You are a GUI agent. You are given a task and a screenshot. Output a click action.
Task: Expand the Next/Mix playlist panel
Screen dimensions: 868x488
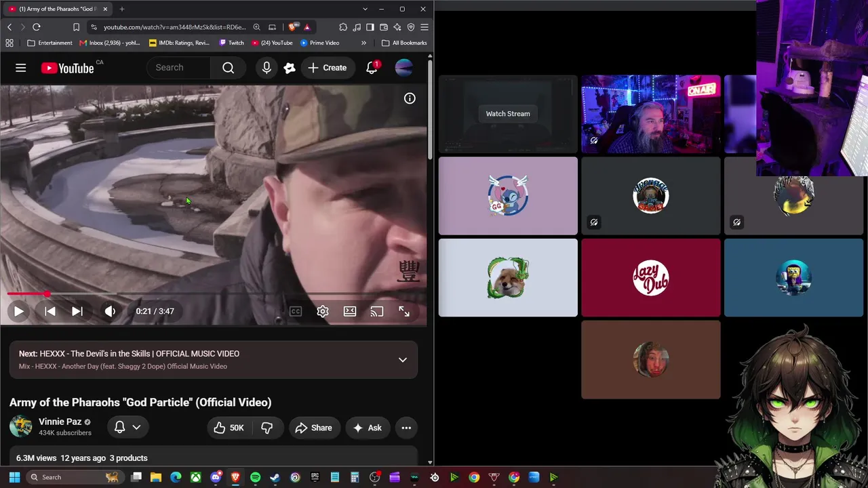point(403,360)
